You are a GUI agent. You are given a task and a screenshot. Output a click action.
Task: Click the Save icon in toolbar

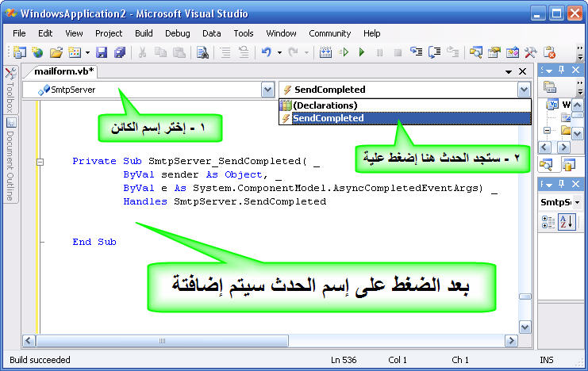pyautogui.click(x=102, y=52)
